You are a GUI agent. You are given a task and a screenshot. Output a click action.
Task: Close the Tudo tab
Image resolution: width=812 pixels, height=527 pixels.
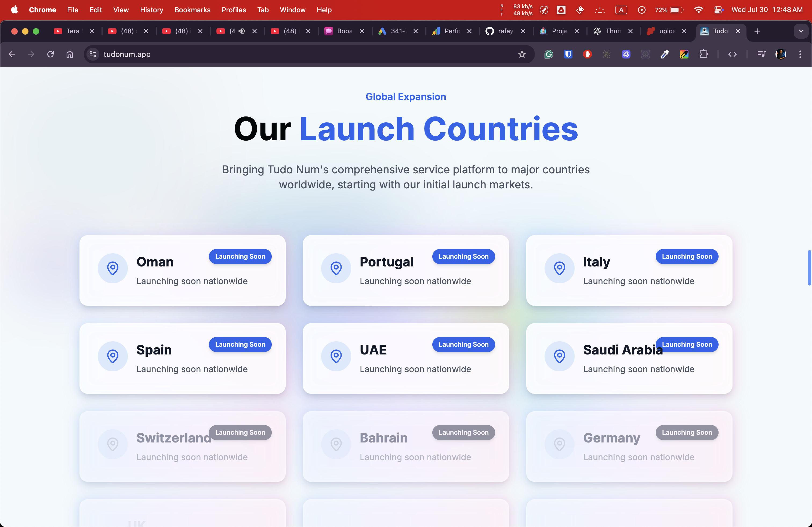tap(738, 31)
